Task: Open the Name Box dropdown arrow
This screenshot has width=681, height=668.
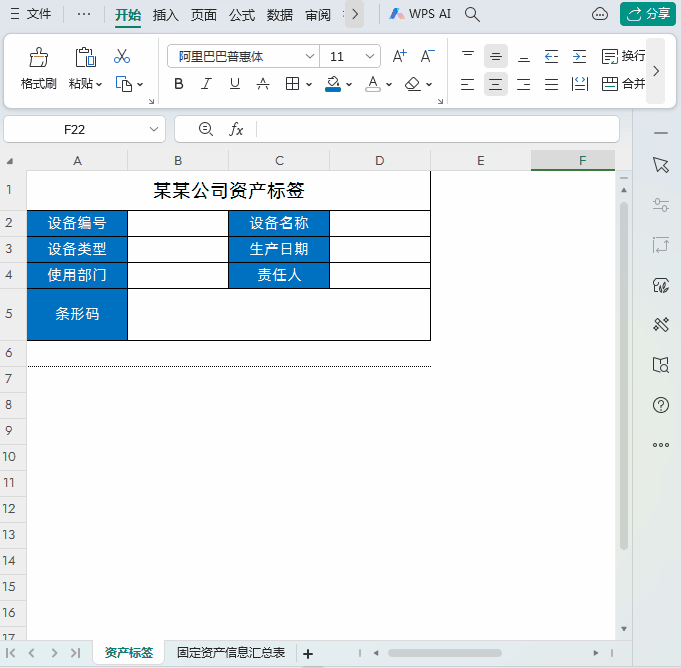Action: click(154, 129)
